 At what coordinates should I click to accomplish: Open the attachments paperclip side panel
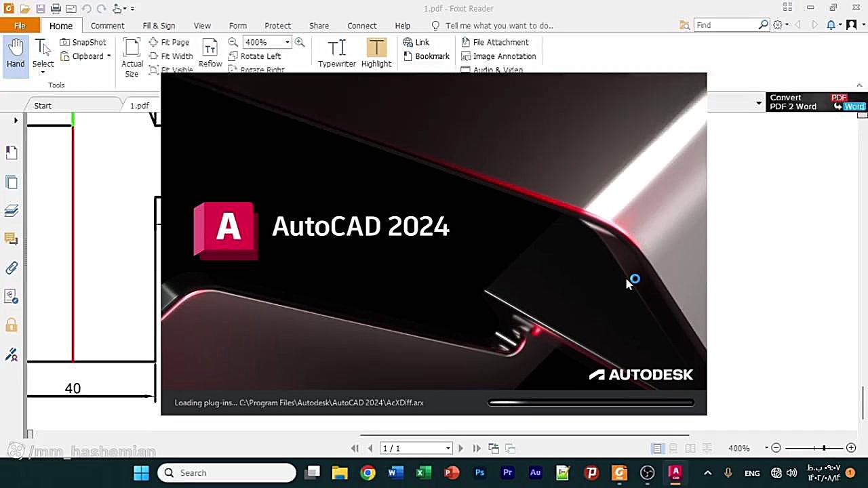pos(12,268)
